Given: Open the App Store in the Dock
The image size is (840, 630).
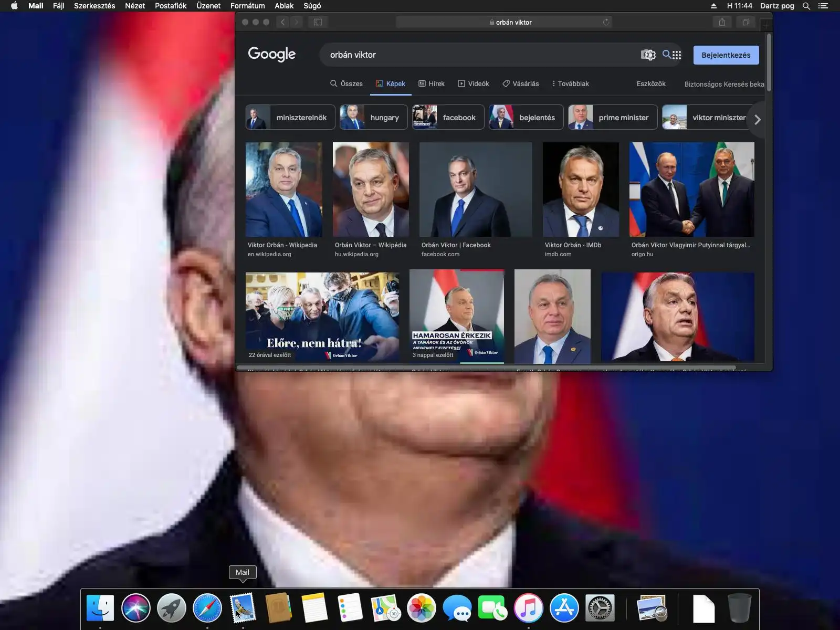Looking at the screenshot, I should [564, 608].
